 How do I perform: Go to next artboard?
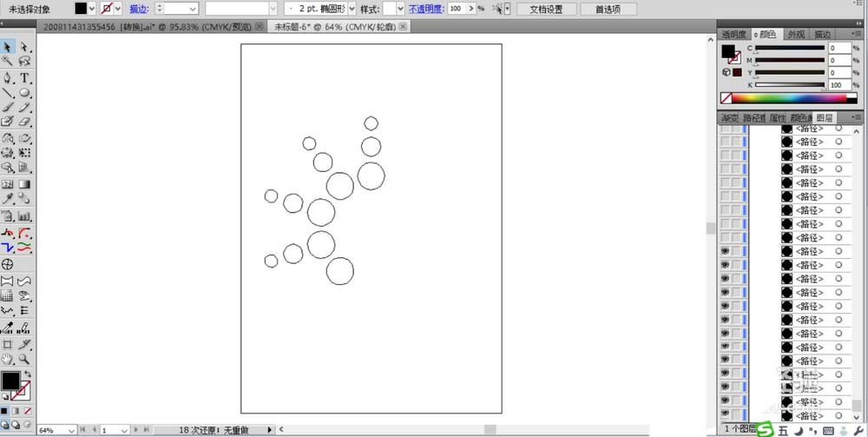click(137, 430)
